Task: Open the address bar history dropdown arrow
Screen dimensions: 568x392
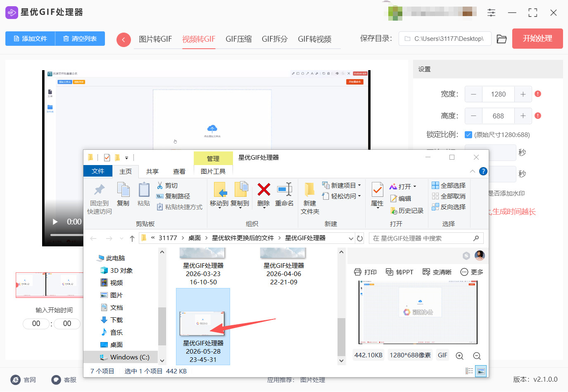Action: [x=351, y=239]
